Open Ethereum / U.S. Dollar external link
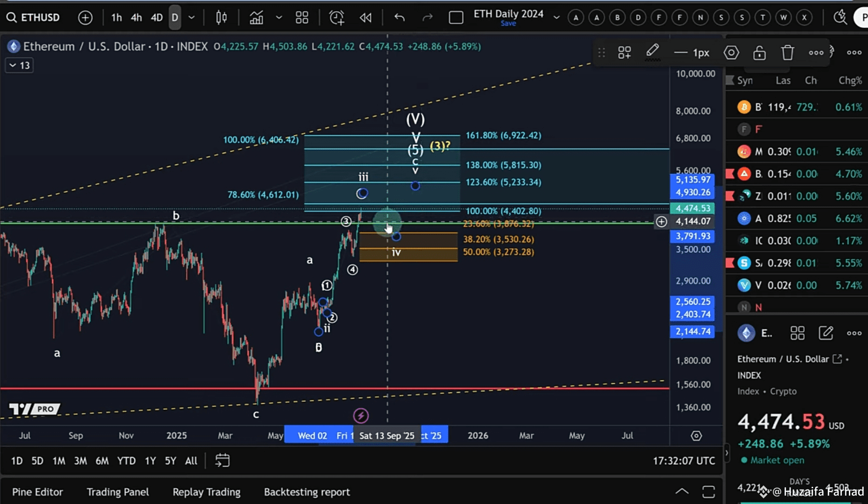 click(837, 359)
